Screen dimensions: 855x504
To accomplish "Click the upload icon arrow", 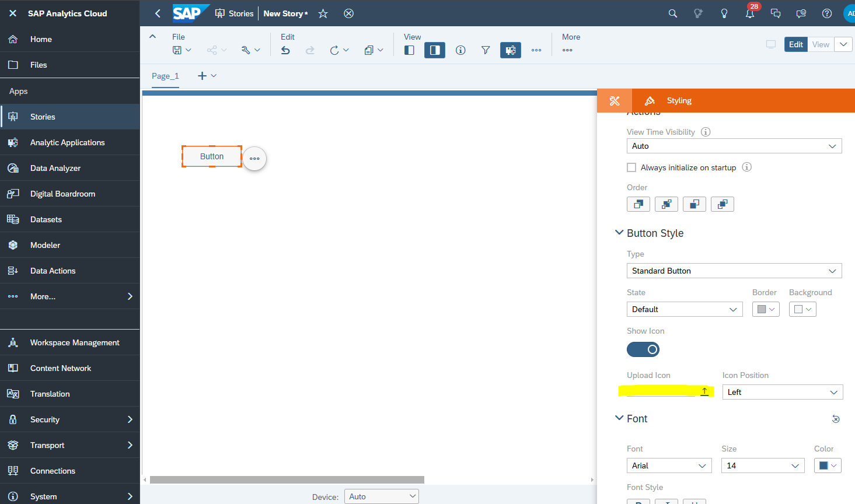I will click(704, 391).
